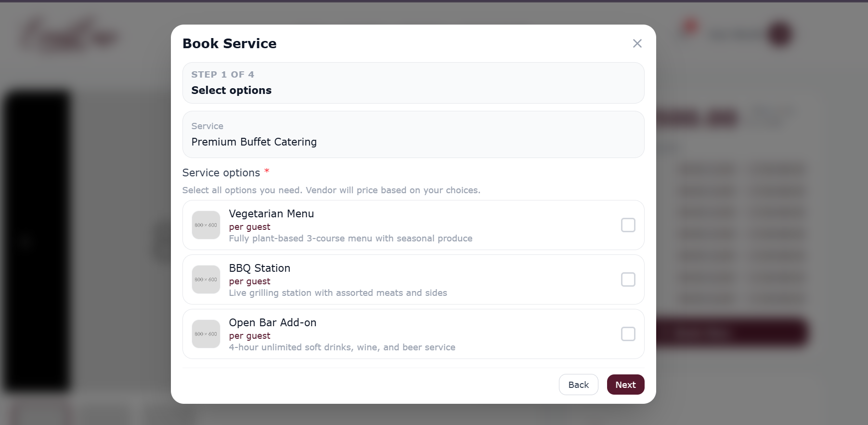The image size is (868, 425).
Task: Click the Service options required label
Action: coord(221,173)
